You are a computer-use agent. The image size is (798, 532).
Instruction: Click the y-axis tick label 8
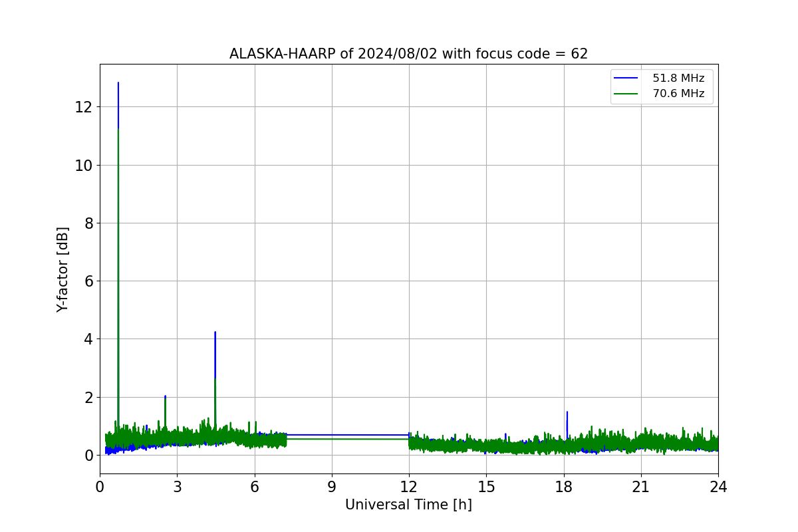(x=89, y=223)
